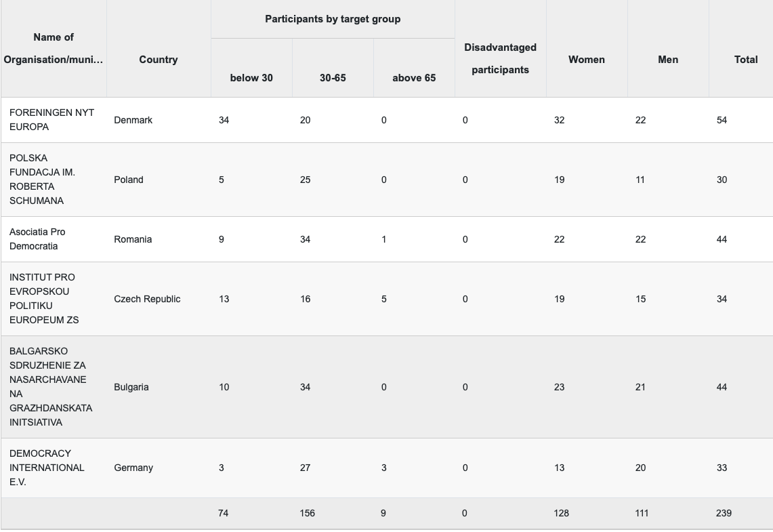The image size is (773, 532).
Task: Select the Germany country cell
Action: (133, 468)
